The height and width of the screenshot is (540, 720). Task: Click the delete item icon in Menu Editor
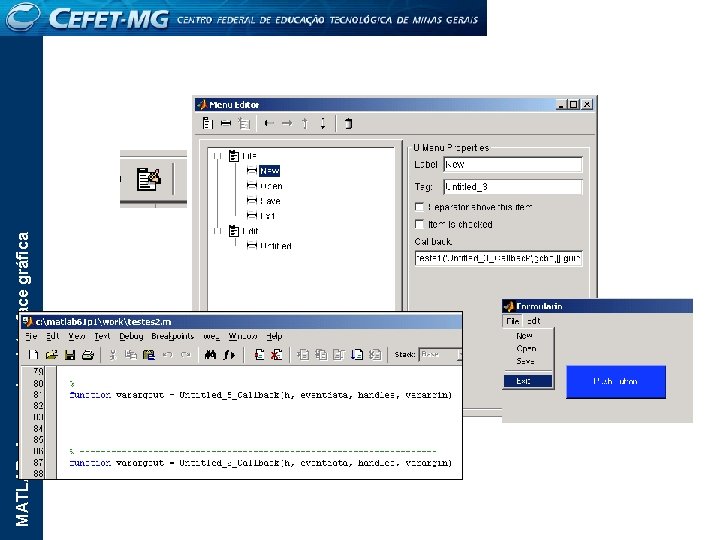(x=349, y=123)
